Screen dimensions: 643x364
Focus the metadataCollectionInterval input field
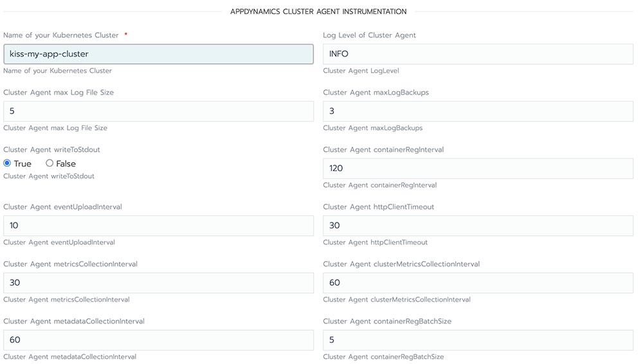pos(158,340)
